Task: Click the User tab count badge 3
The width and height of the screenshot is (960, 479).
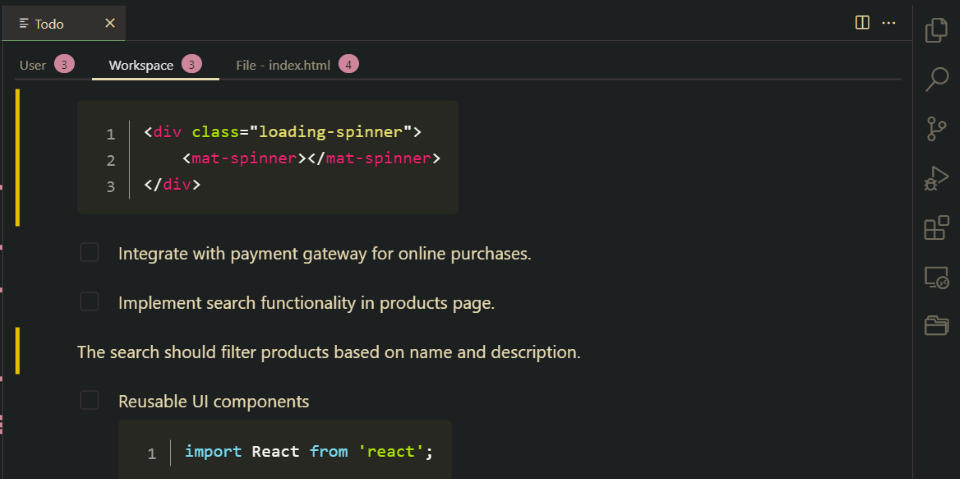Action: [x=64, y=64]
